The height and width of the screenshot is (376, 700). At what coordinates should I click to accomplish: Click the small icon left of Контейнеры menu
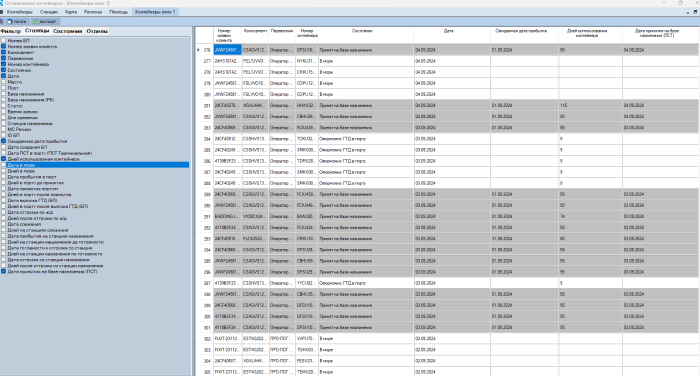click(x=2, y=12)
